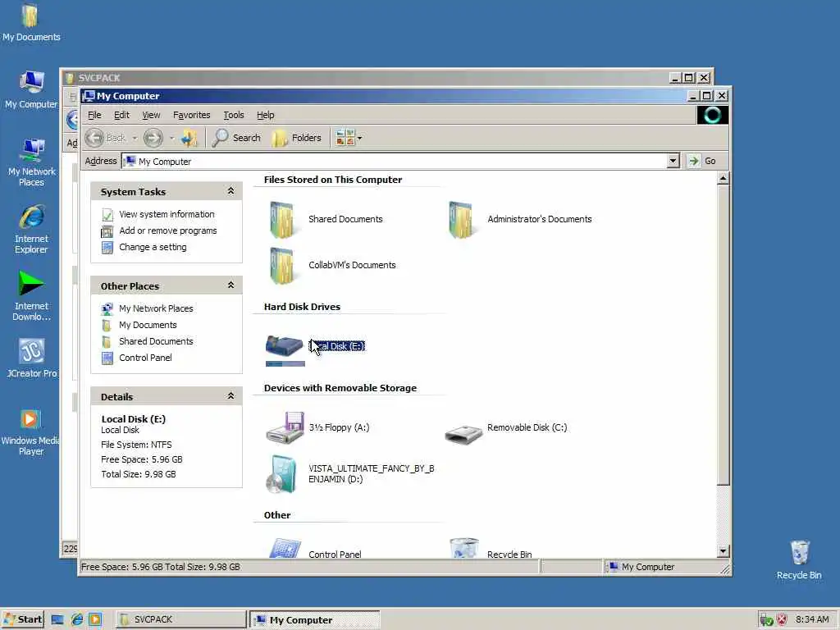The image size is (840, 630).
Task: Collapse the Other Places panel
Action: tap(231, 285)
